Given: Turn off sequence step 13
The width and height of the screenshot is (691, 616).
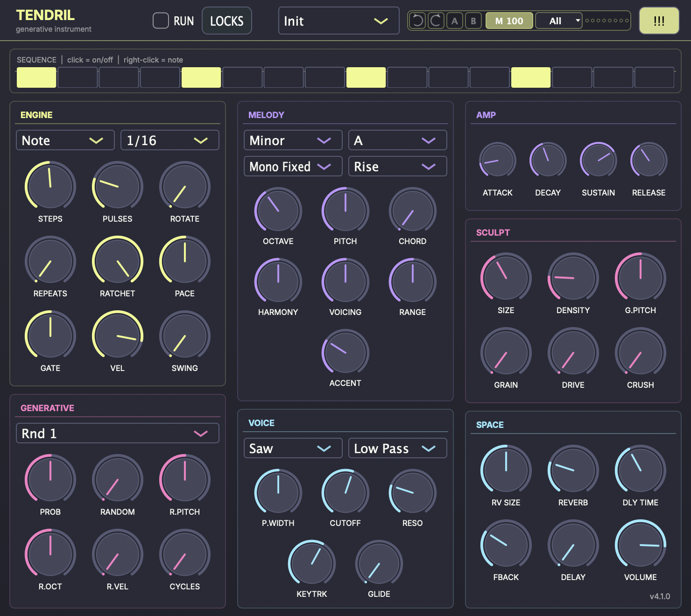Looking at the screenshot, I should [x=531, y=77].
